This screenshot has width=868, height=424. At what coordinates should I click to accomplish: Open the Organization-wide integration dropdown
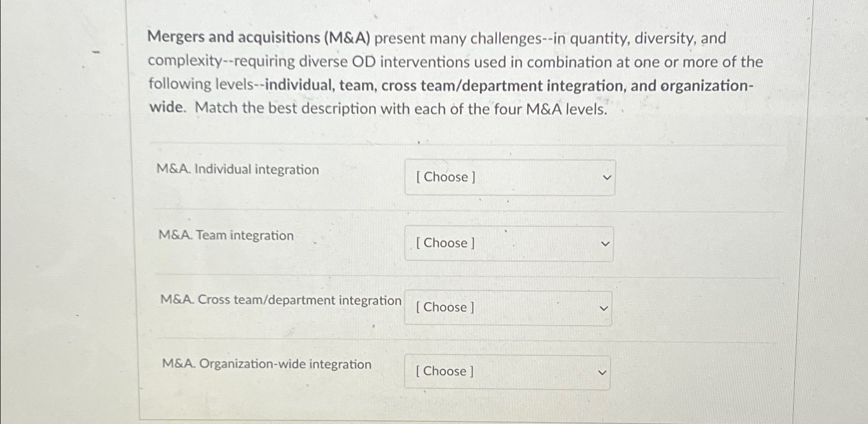tap(507, 371)
